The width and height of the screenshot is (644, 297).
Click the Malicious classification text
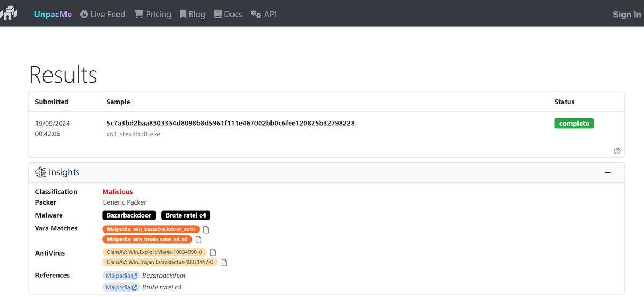(118, 192)
